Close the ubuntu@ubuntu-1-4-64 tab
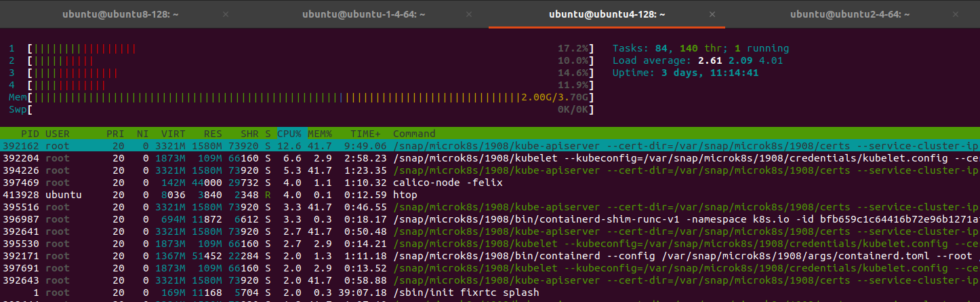980x302 pixels. [470, 14]
